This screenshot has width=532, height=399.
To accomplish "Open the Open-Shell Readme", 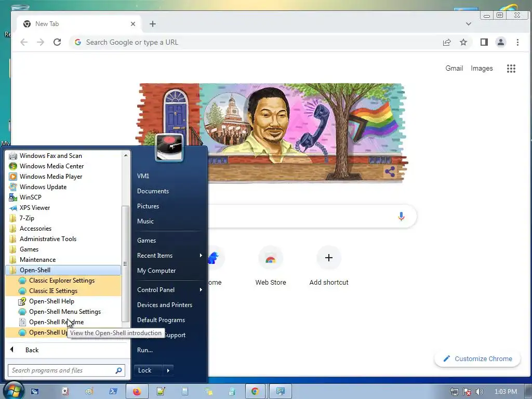I will [63, 322].
